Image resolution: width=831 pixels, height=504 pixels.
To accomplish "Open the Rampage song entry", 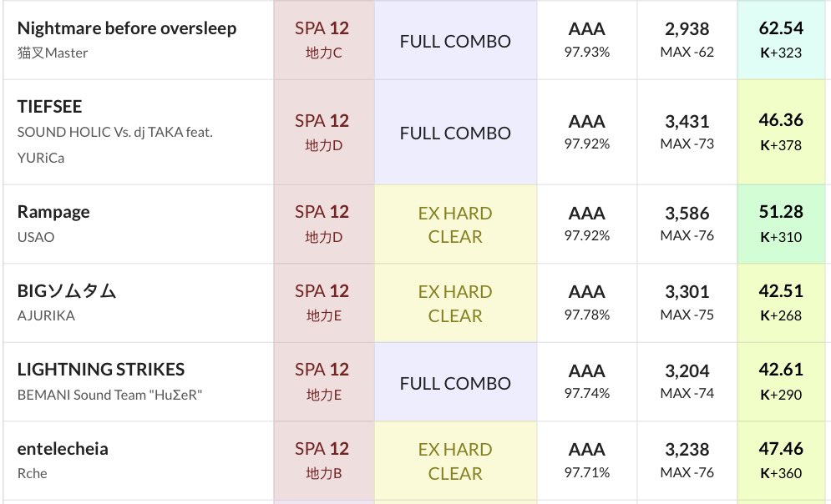I will tap(53, 212).
